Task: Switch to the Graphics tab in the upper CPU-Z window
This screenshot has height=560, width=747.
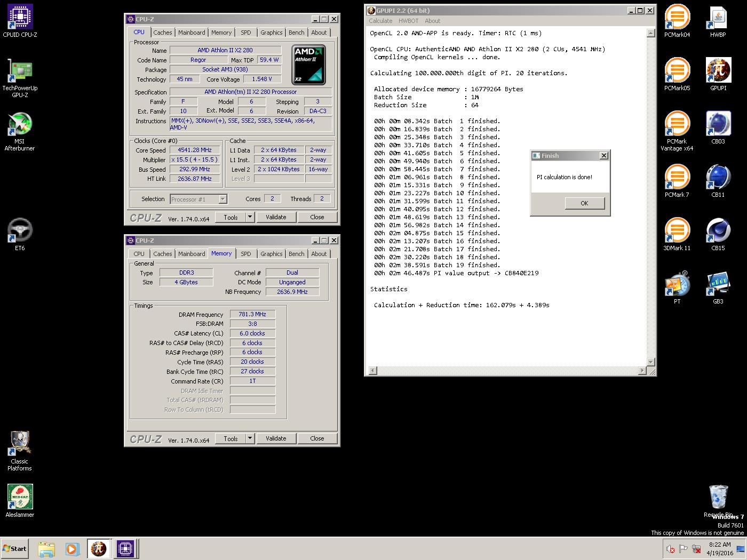Action: coord(272,33)
